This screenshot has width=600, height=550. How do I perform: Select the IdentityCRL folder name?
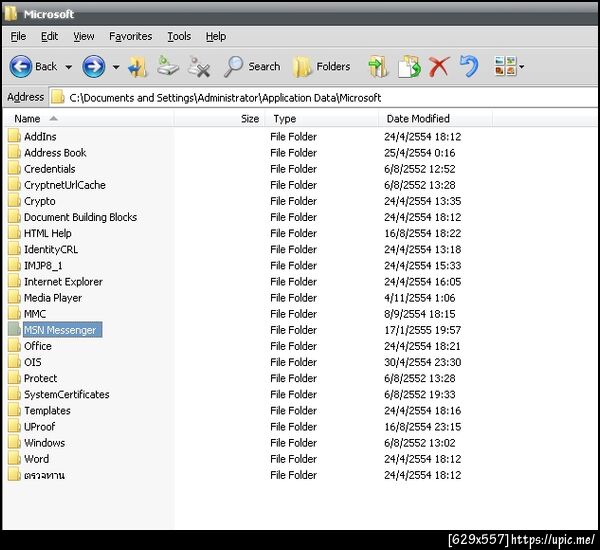click(51, 249)
